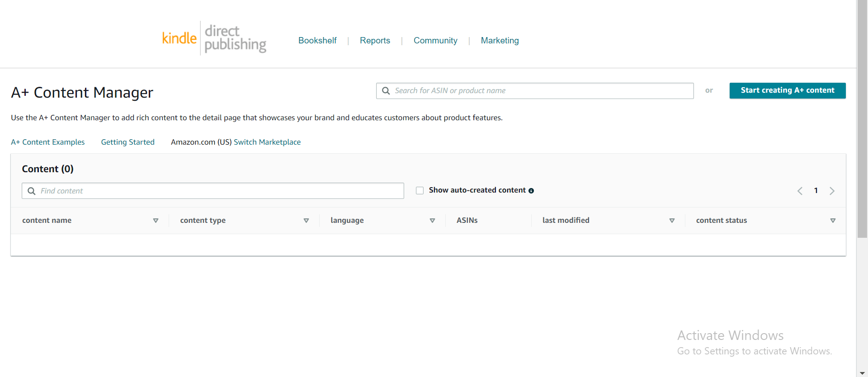The image size is (868, 377).
Task: Open the A+ Content Examples link
Action: coord(48,142)
